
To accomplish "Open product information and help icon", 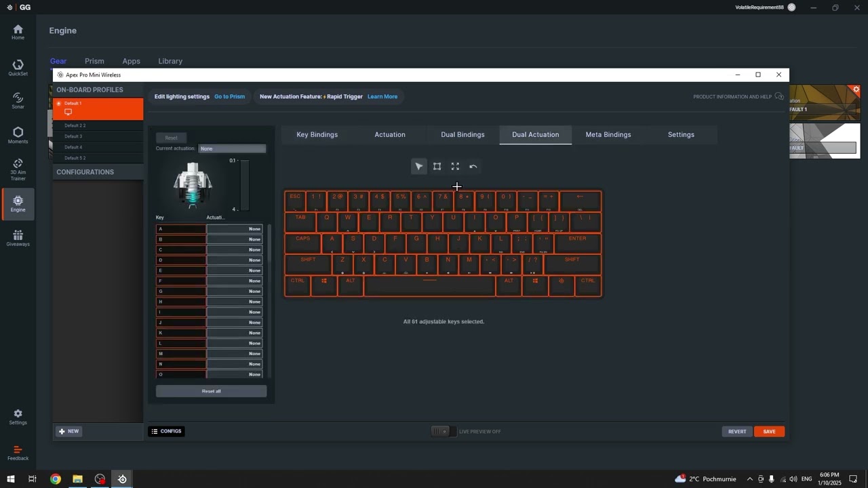I will tap(779, 96).
